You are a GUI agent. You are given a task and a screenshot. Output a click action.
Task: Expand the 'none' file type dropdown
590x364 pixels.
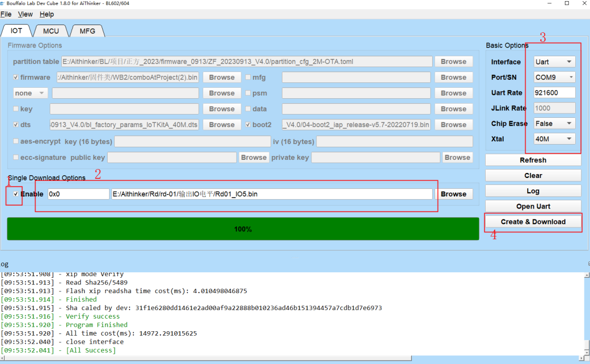point(30,93)
